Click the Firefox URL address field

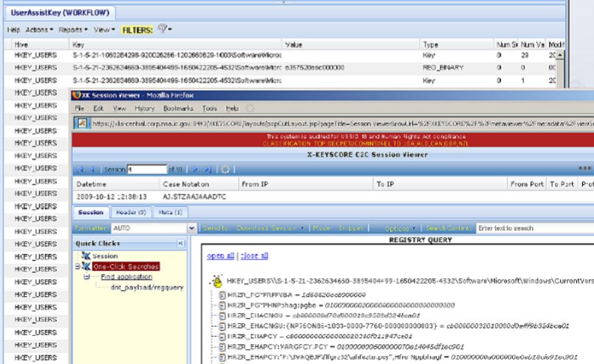(x=343, y=123)
